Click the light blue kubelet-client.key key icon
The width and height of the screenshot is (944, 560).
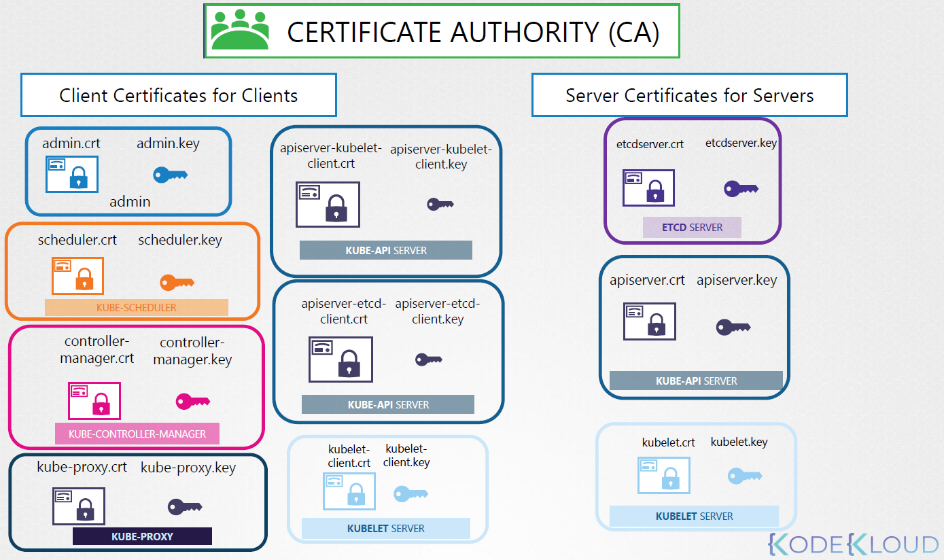(x=410, y=493)
